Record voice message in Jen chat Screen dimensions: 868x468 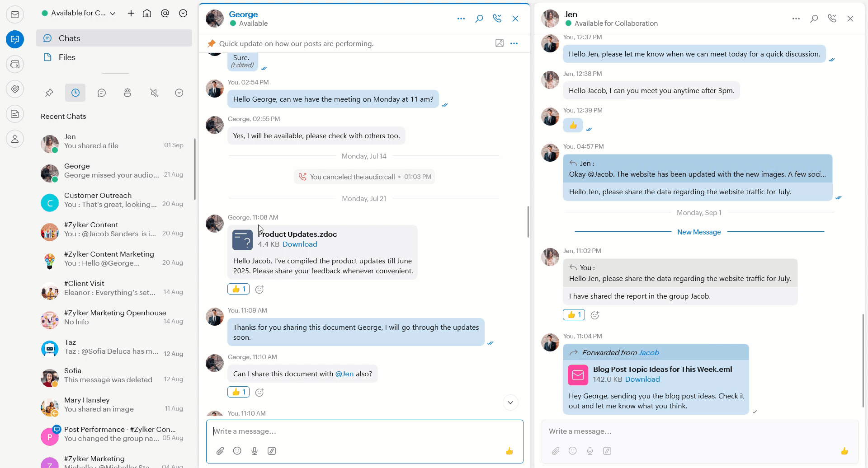[590, 451]
